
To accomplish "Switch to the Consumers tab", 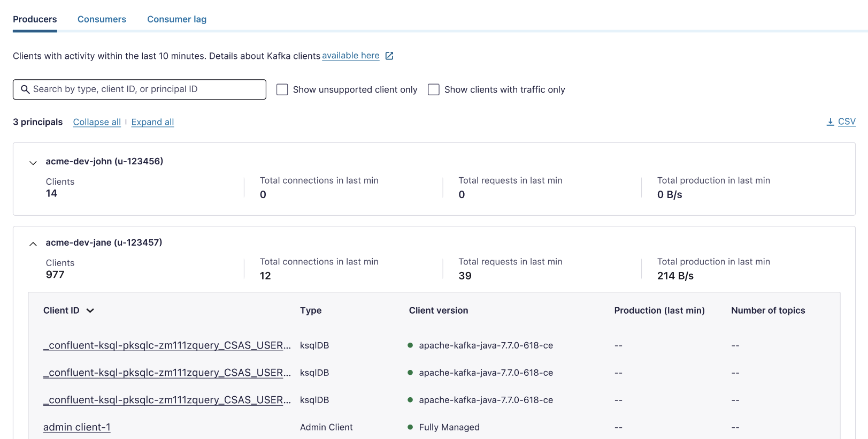I will (x=102, y=19).
